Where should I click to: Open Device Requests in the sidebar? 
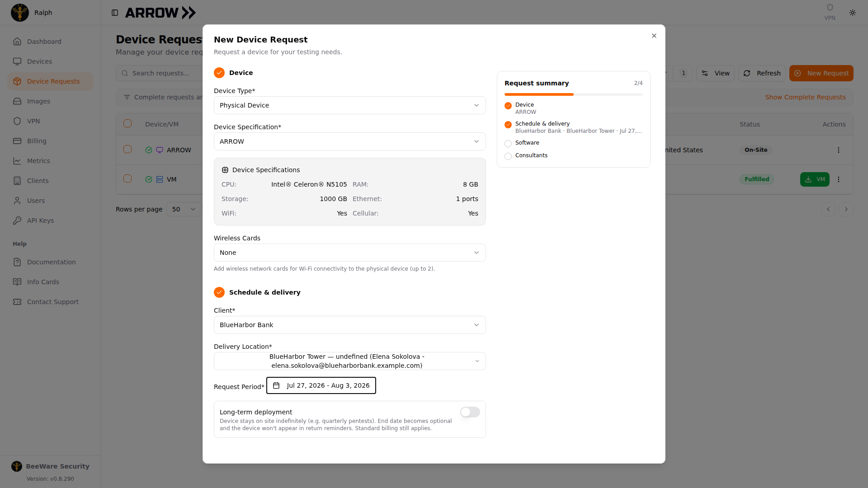point(50,81)
